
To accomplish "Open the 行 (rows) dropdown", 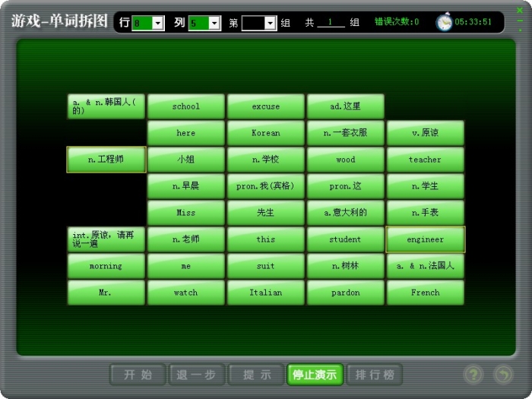I will click(158, 23).
